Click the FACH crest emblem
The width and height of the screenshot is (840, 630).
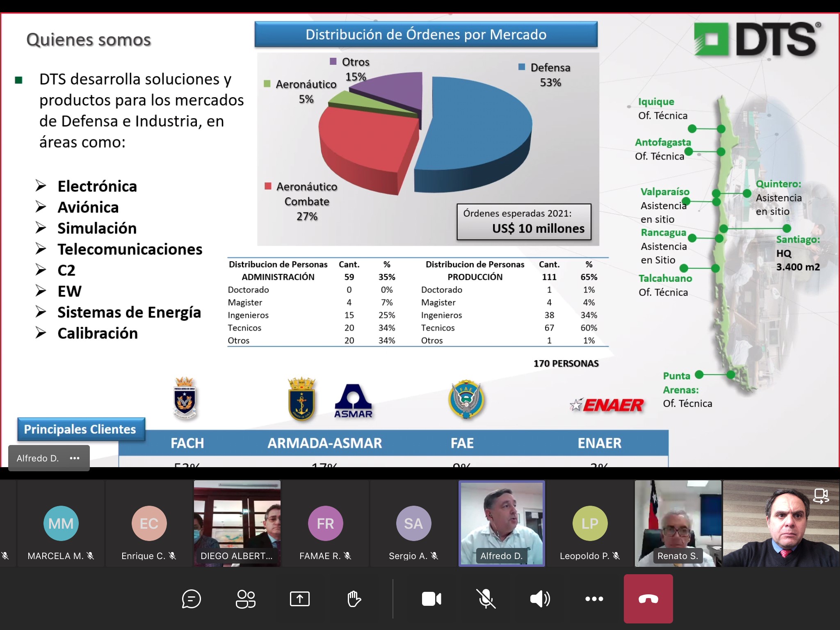click(x=185, y=398)
